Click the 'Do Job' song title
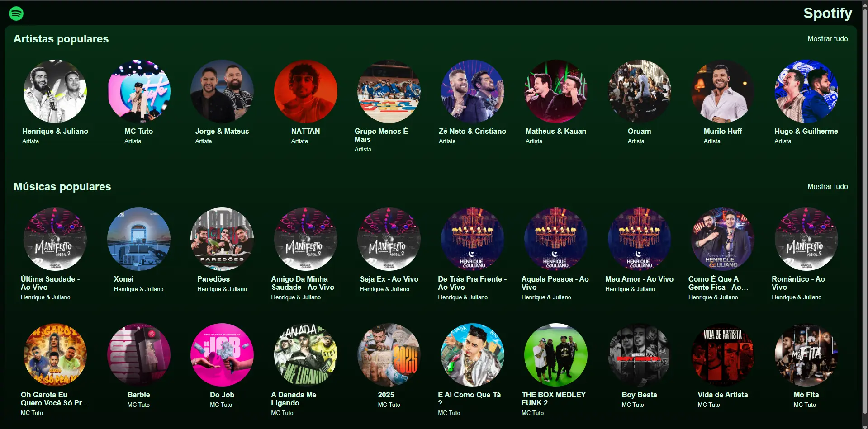 point(222,395)
